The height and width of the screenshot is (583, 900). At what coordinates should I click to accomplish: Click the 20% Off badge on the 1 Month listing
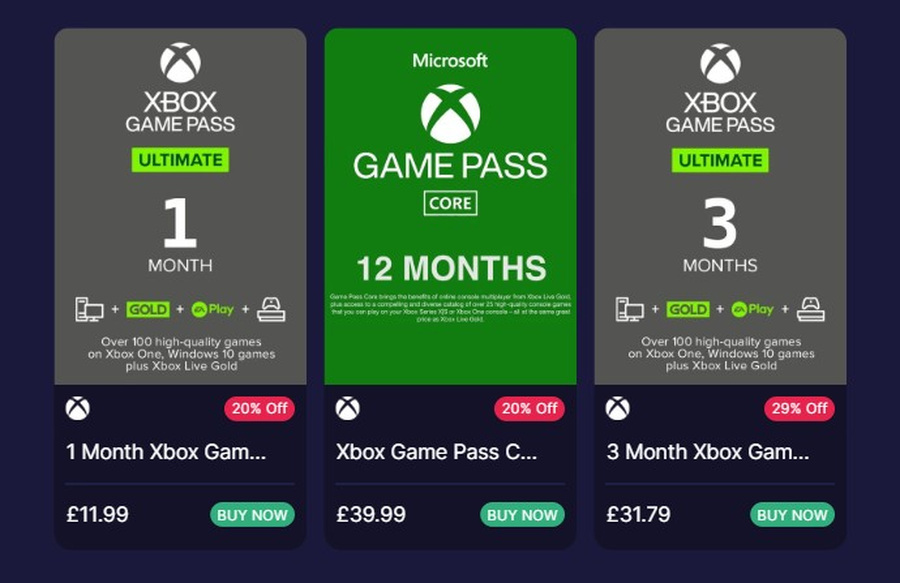tap(259, 409)
